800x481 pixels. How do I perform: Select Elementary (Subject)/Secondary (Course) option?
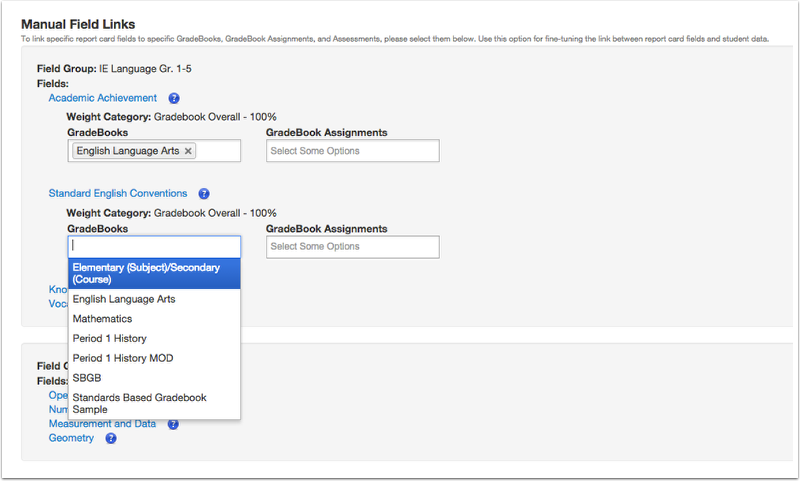tap(154, 273)
